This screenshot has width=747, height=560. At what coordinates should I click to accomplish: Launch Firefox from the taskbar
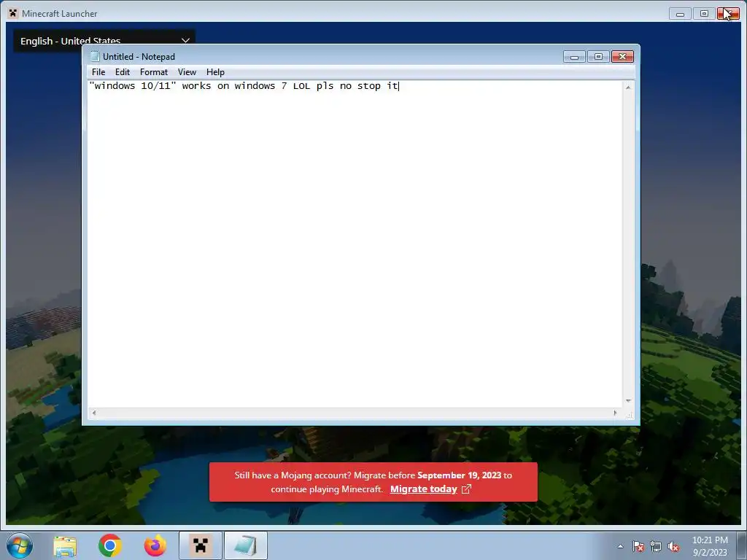pyautogui.click(x=155, y=545)
